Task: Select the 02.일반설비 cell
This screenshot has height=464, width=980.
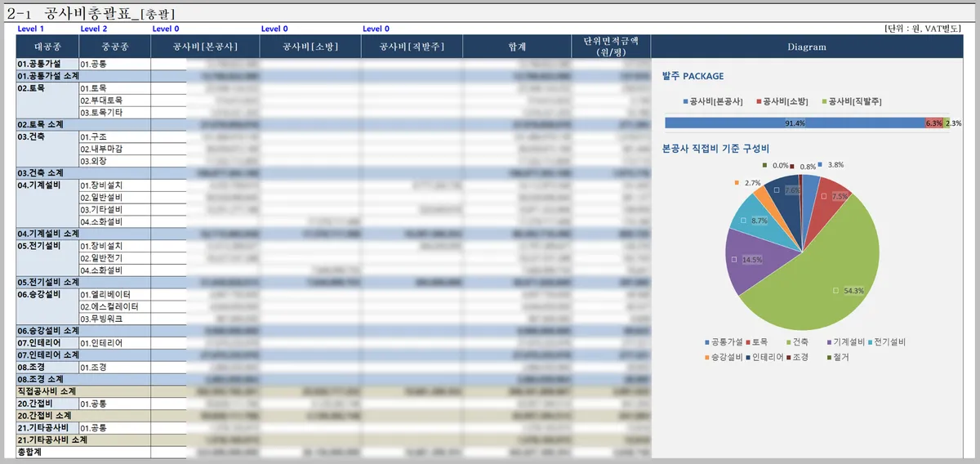Action: click(115, 197)
